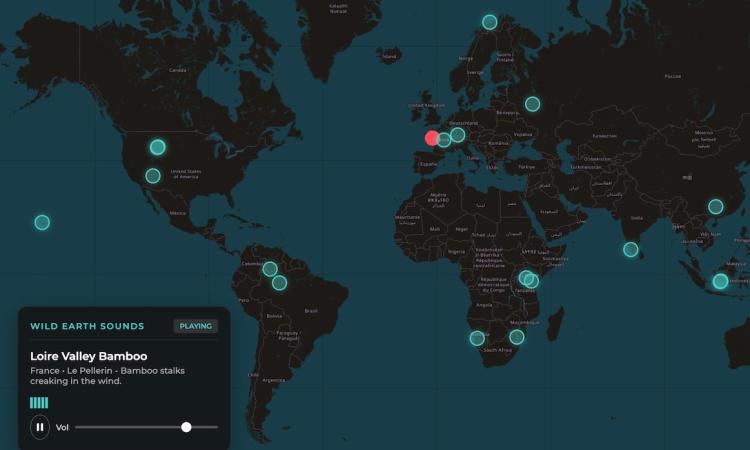Open the sound marker in Indonesia
This screenshot has width=750, height=450.
(720, 282)
